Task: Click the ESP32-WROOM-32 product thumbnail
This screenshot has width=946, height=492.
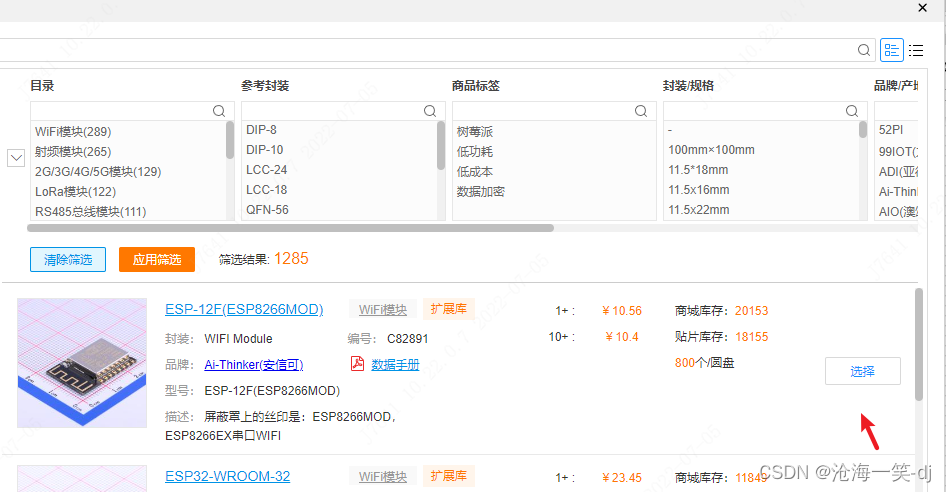Action: pyautogui.click(x=82, y=478)
